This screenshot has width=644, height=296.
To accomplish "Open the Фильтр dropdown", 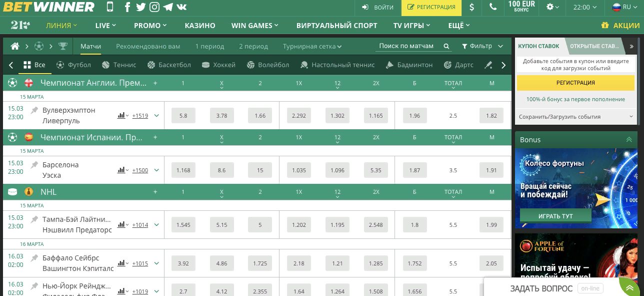I will tap(482, 46).
